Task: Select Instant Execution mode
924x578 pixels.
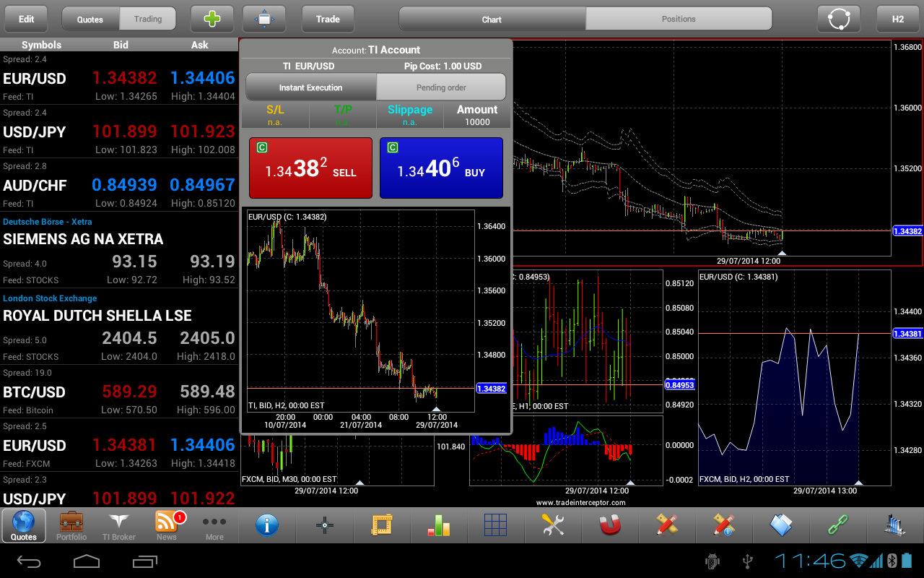Action: [x=311, y=87]
